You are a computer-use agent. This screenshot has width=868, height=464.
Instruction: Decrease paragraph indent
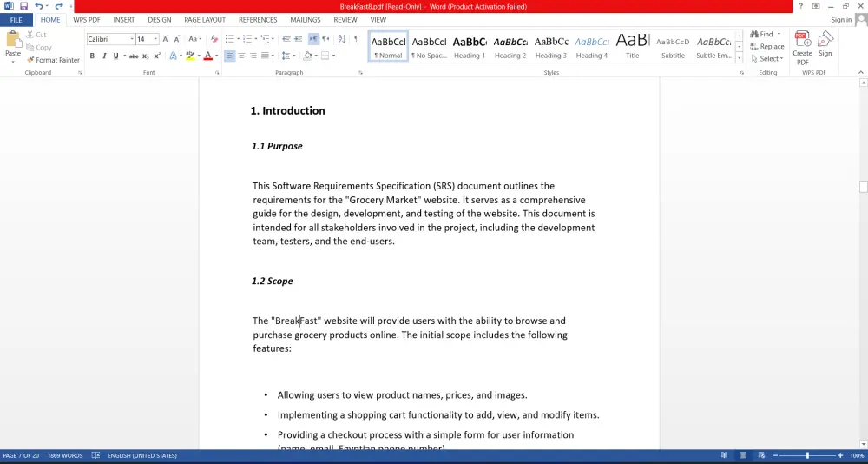pos(286,39)
